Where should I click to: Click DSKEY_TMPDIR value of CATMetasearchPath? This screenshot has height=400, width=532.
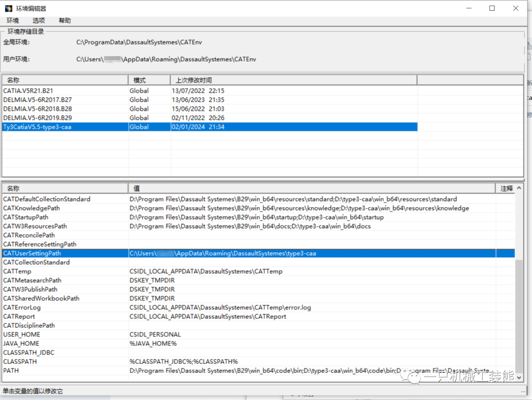pyautogui.click(x=152, y=280)
